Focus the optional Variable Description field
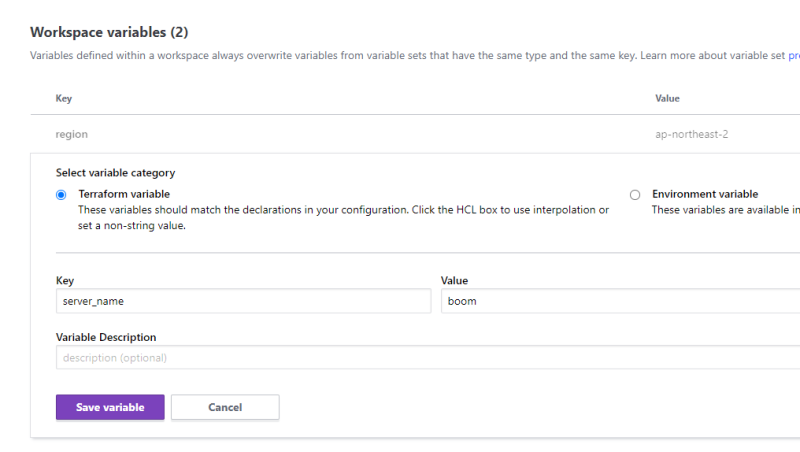Screen dimensions: 800x452 click(428, 358)
